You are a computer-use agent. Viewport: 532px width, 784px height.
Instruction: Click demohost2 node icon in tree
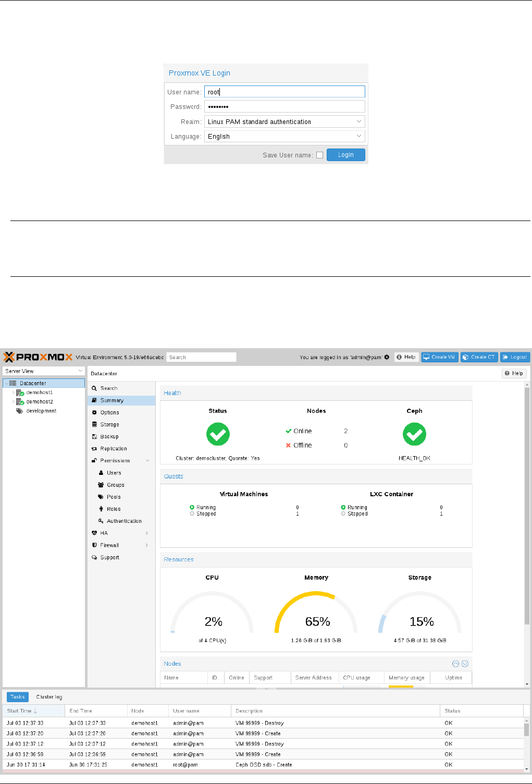[x=20, y=402]
